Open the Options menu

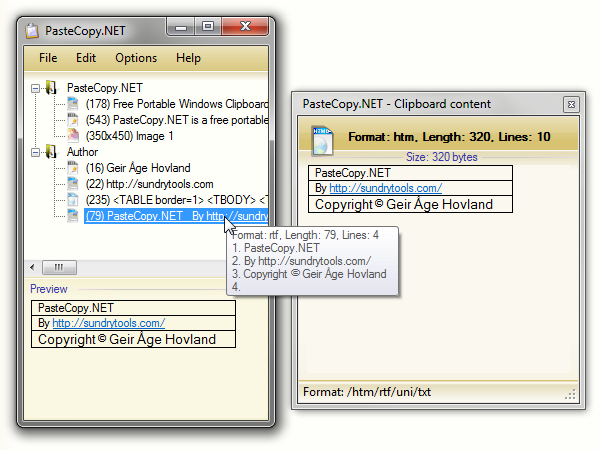point(136,58)
